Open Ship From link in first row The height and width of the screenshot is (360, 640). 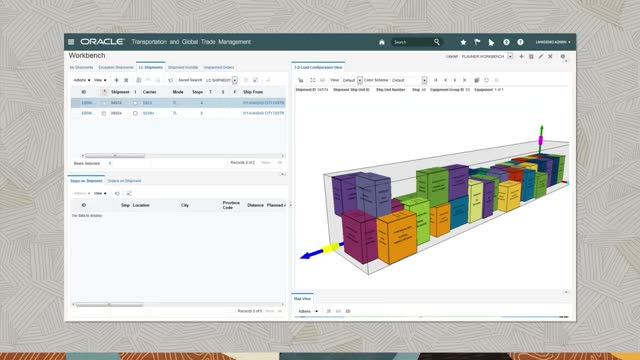(x=263, y=103)
